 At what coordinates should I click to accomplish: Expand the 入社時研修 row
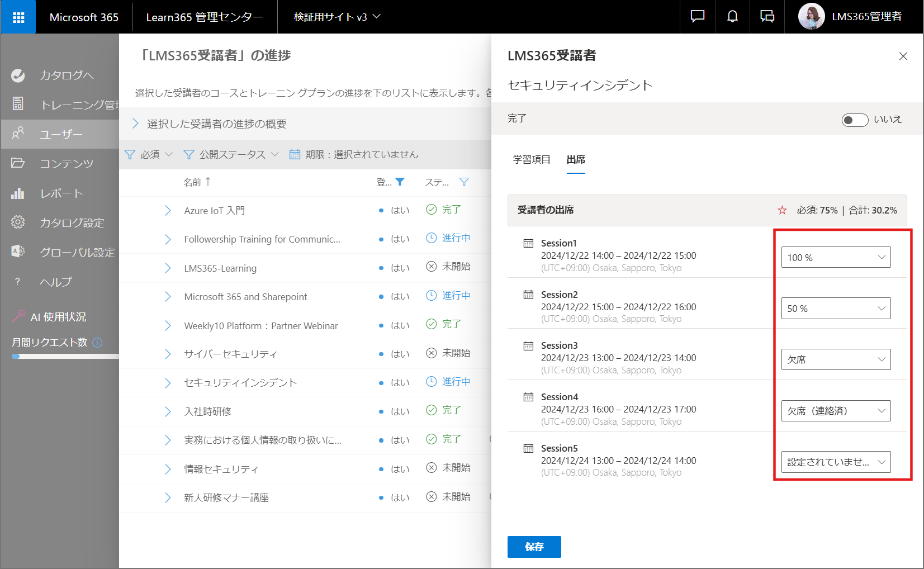(168, 411)
